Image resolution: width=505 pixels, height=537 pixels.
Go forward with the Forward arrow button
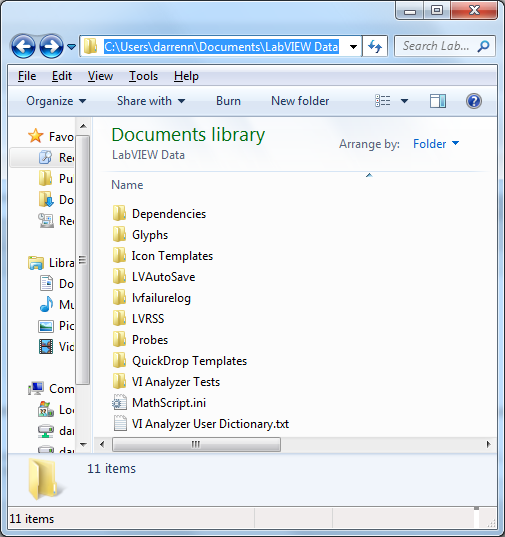(51, 46)
